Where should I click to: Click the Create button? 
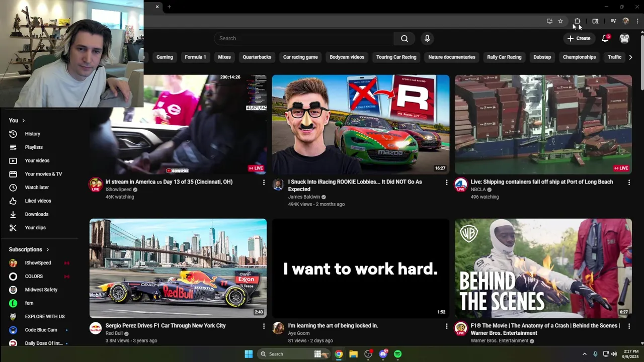579,38
